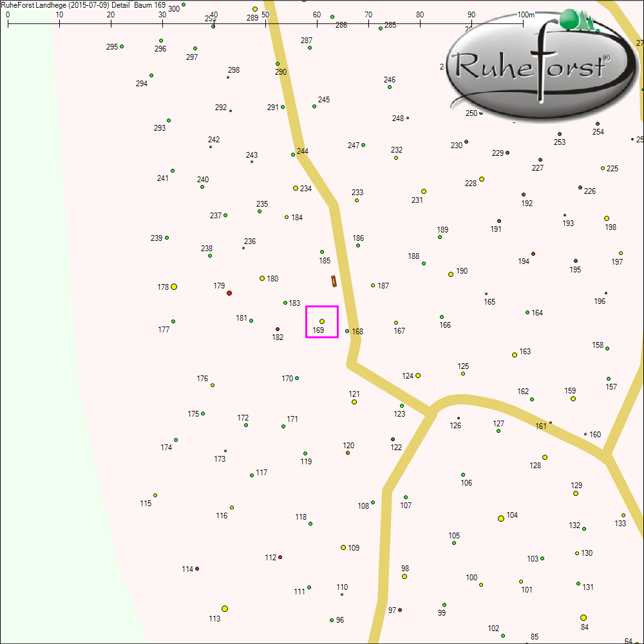Select tree 246 green marker
The height and width of the screenshot is (644, 644).
click(x=390, y=87)
